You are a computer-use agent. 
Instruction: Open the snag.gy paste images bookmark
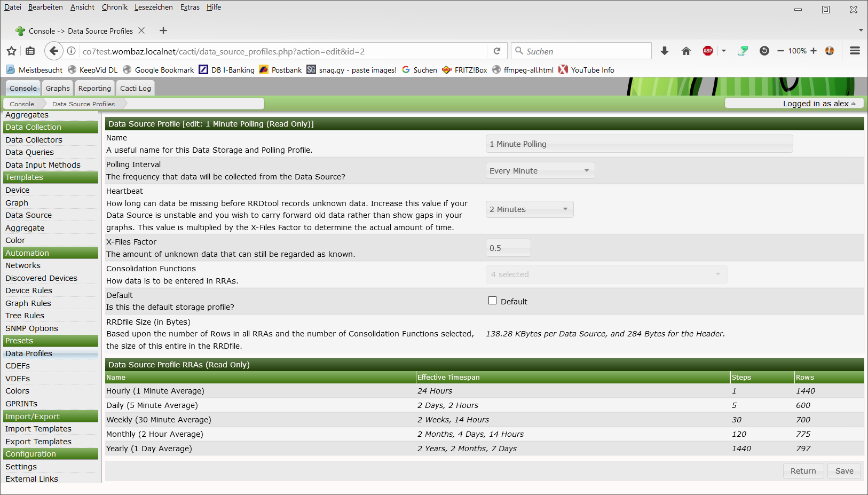pyautogui.click(x=352, y=70)
